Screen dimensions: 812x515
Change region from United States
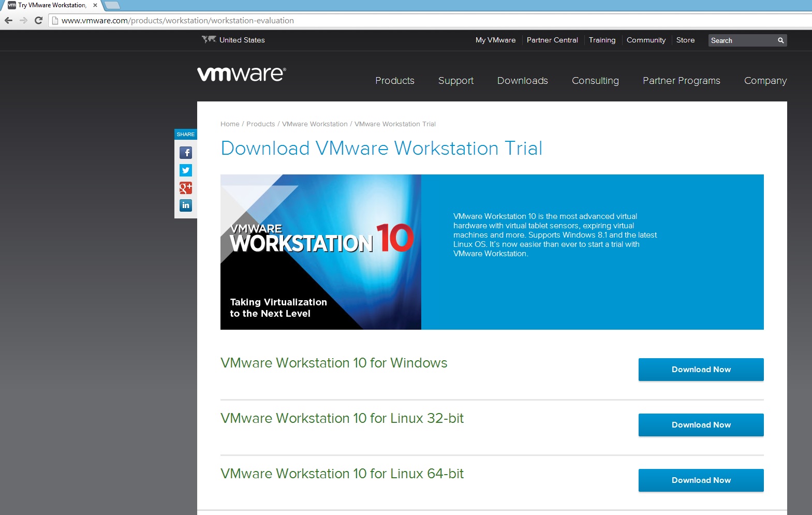[242, 40]
